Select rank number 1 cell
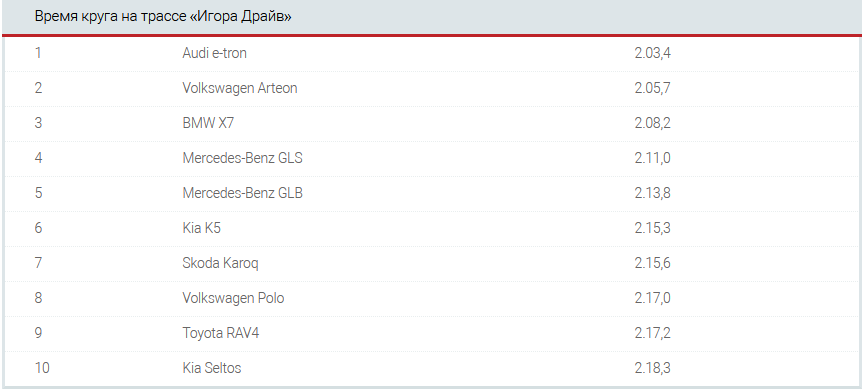Viewport: 868px width, 392px height. click(38, 53)
